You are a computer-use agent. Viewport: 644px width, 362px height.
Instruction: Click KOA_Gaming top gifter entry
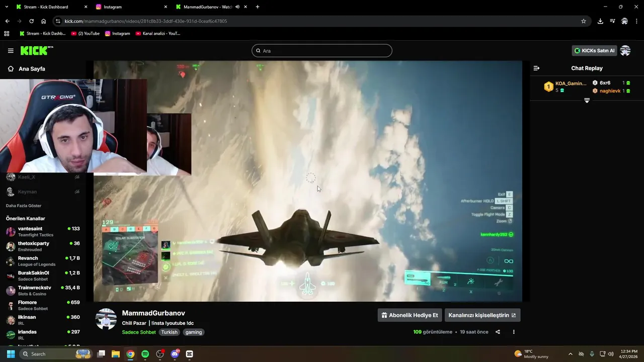tap(565, 86)
